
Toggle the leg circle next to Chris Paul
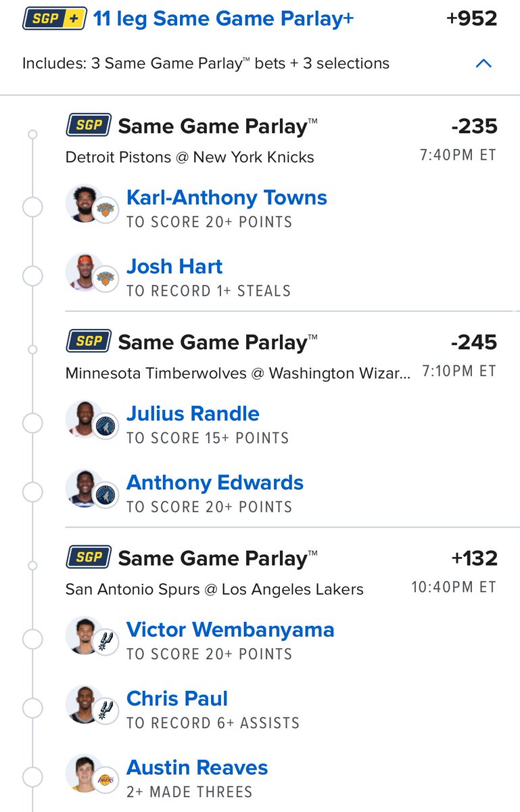32,708
